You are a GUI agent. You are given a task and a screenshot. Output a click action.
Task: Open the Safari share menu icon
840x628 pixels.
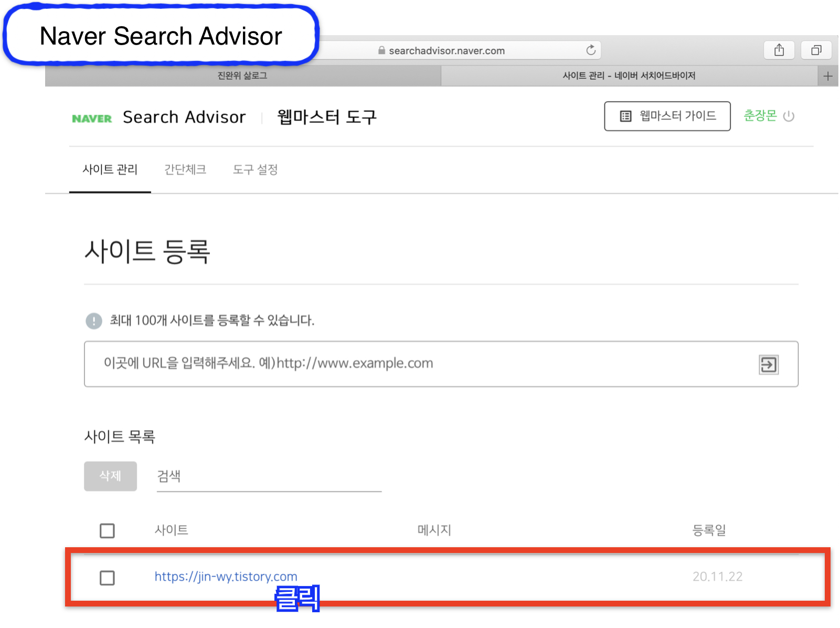pyautogui.click(x=779, y=50)
